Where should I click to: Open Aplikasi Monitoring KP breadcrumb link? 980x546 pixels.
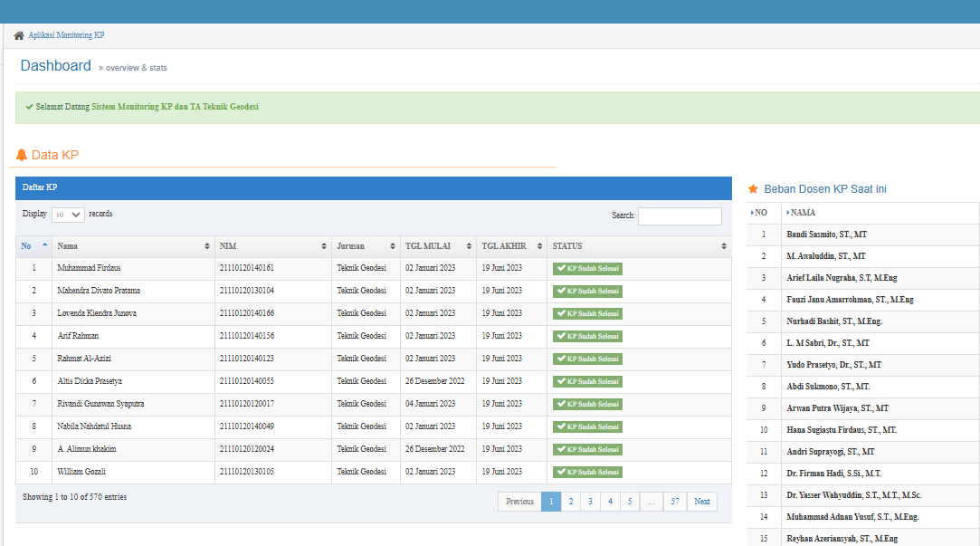66,35
